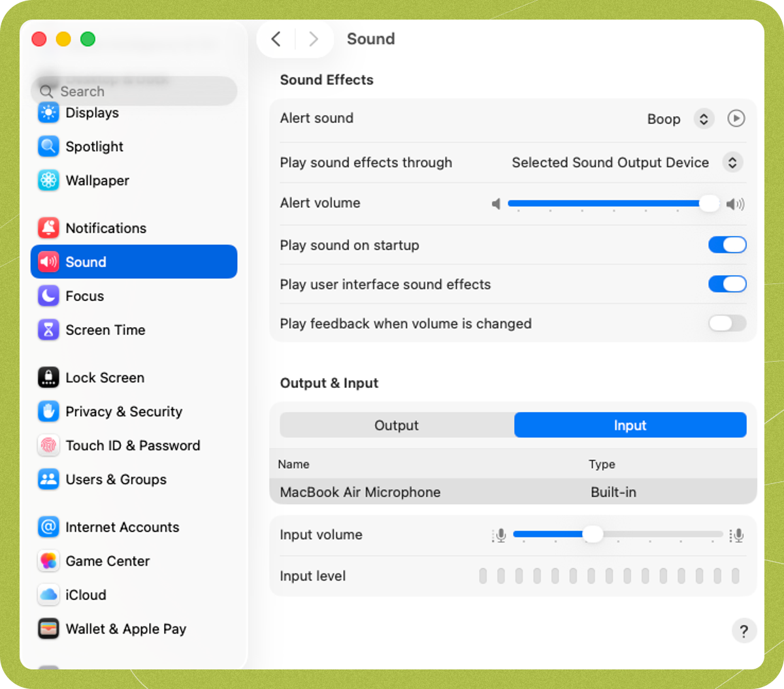Click the search magnifier icon
Image resolution: width=784 pixels, height=689 pixels.
(x=46, y=91)
